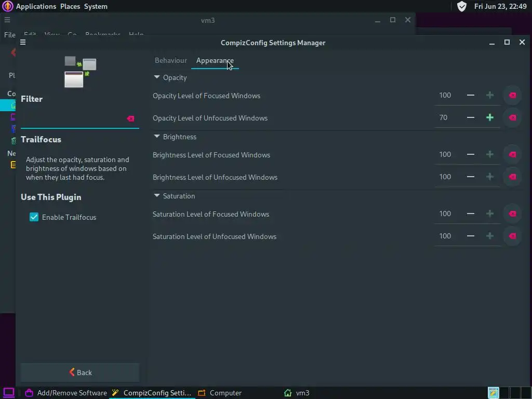Click the distro logo in top panel
532x399 pixels.
7,6
